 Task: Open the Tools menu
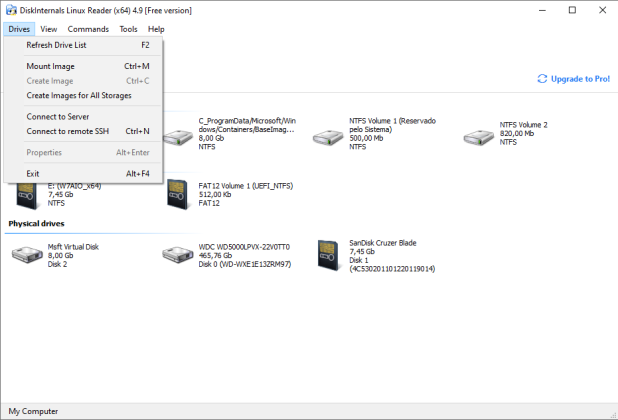coord(128,29)
